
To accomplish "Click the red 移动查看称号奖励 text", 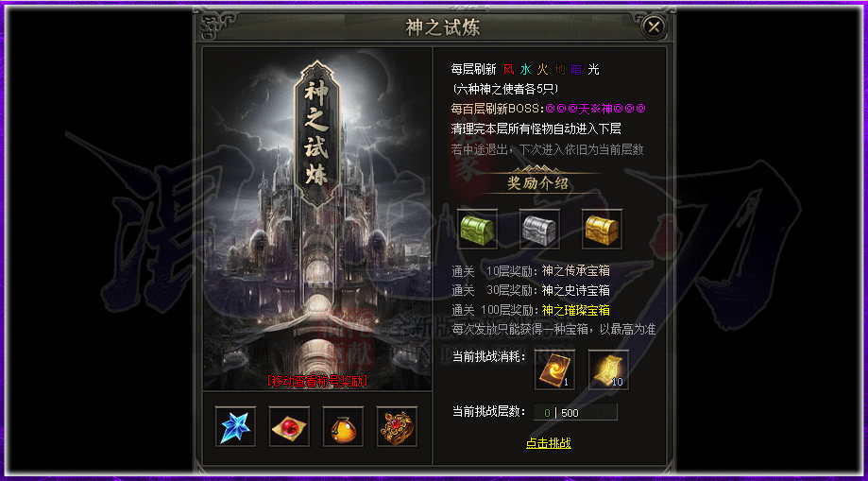I will click(x=317, y=381).
